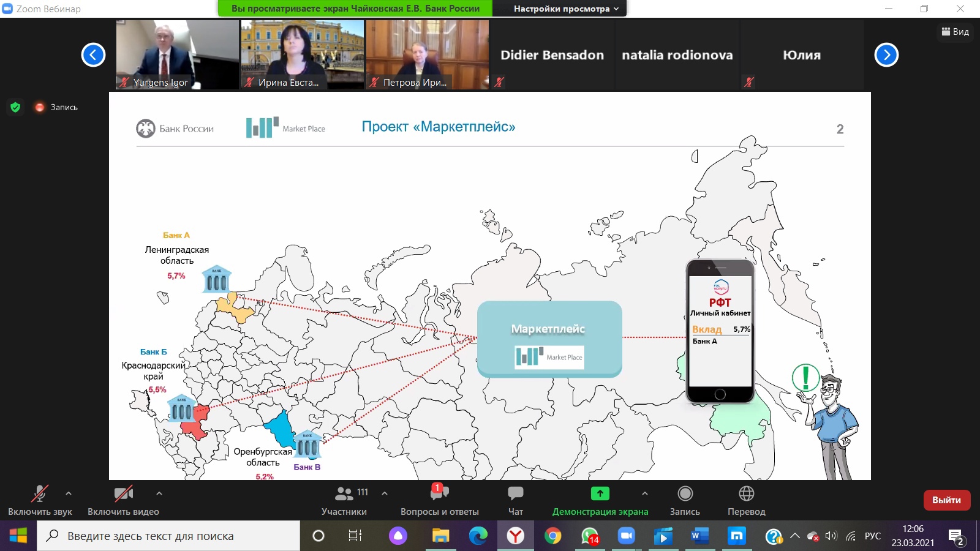Expand video options arrow beside camera
Image resolution: width=980 pixels, height=551 pixels.
pos(159,493)
